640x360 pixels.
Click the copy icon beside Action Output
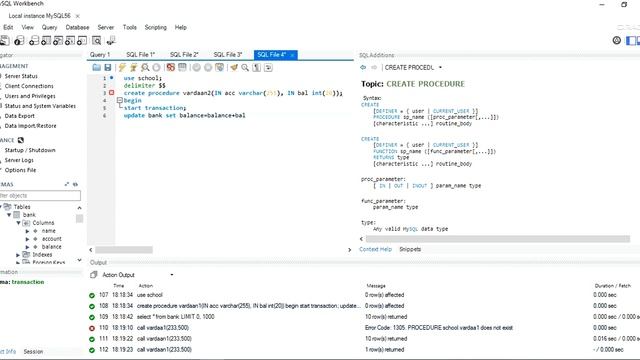(93, 275)
